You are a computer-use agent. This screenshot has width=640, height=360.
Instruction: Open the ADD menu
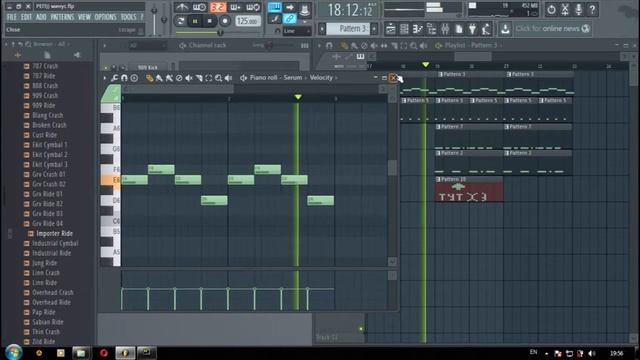coord(41,17)
